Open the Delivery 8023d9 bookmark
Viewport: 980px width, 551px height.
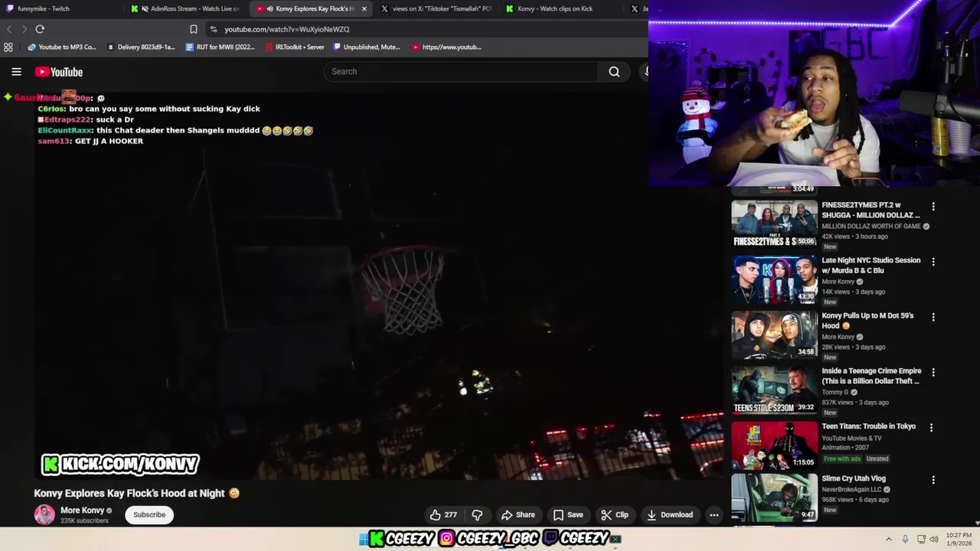[x=141, y=47]
